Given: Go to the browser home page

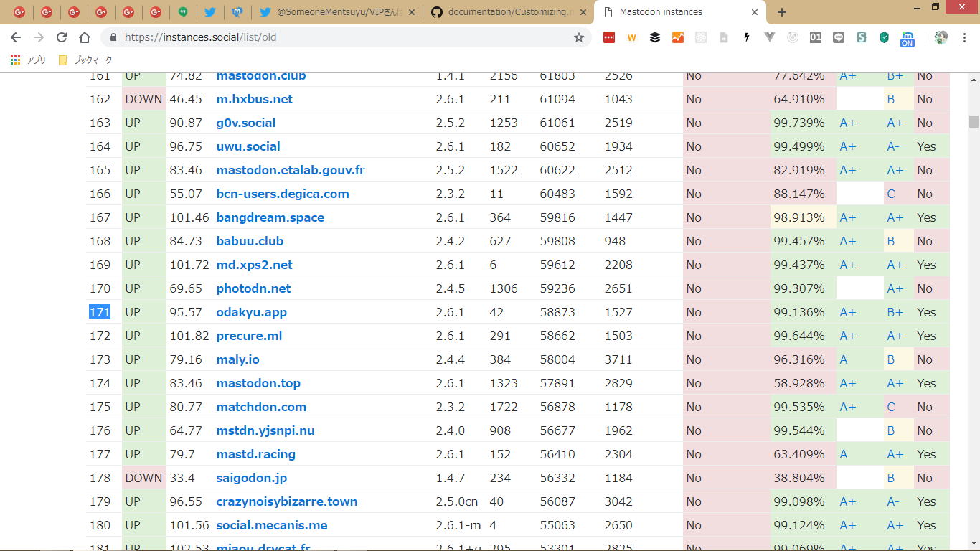Looking at the screenshot, I should click(x=85, y=37).
